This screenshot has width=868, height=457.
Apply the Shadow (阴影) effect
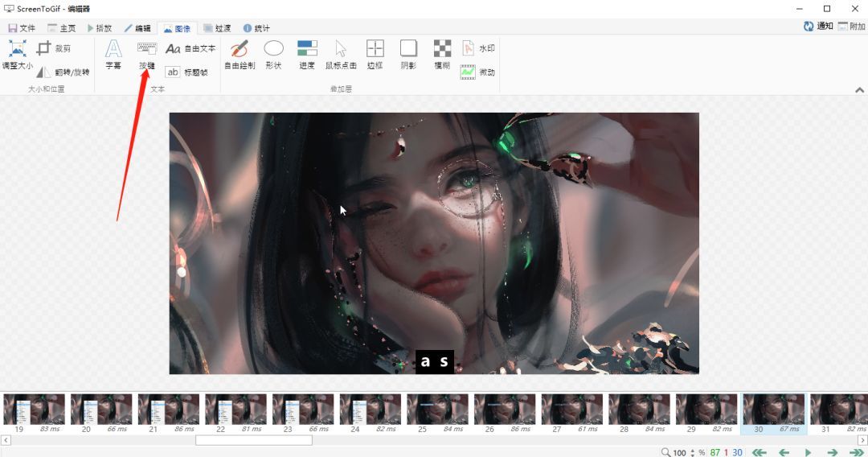tap(408, 55)
